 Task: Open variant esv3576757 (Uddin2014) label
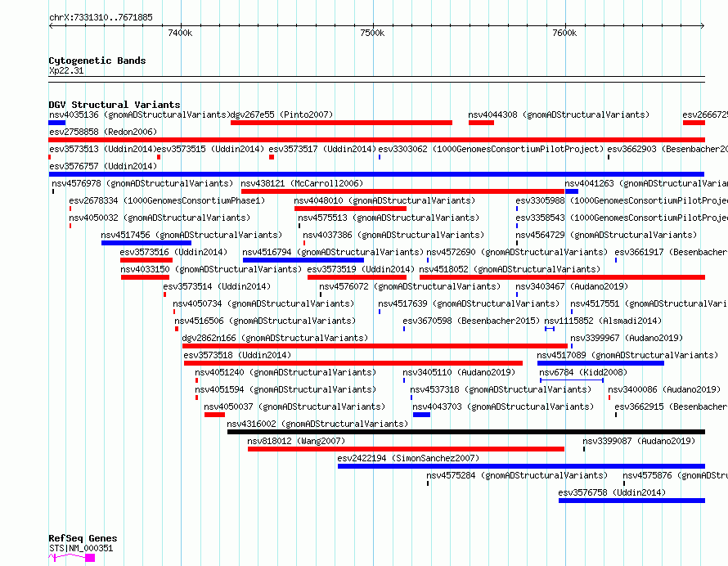(103, 166)
